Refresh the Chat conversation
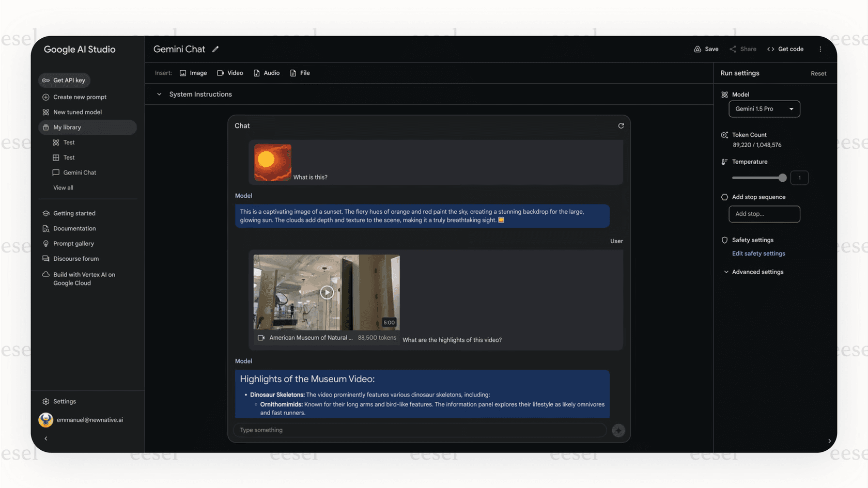Viewport: 868px width, 488px height. (621, 125)
